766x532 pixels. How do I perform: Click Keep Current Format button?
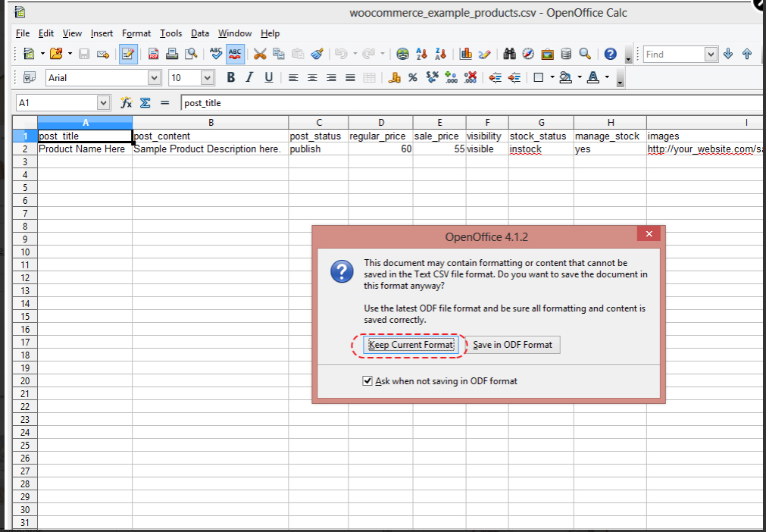[x=411, y=345]
